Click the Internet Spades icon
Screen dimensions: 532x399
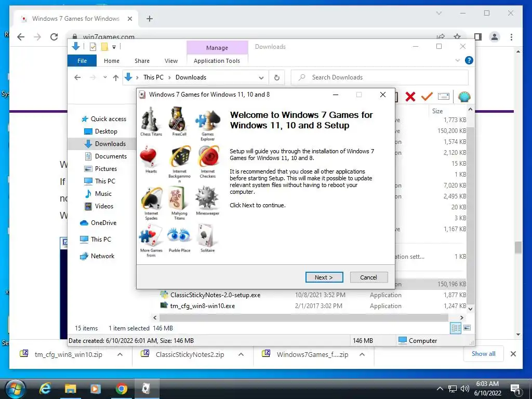151,198
